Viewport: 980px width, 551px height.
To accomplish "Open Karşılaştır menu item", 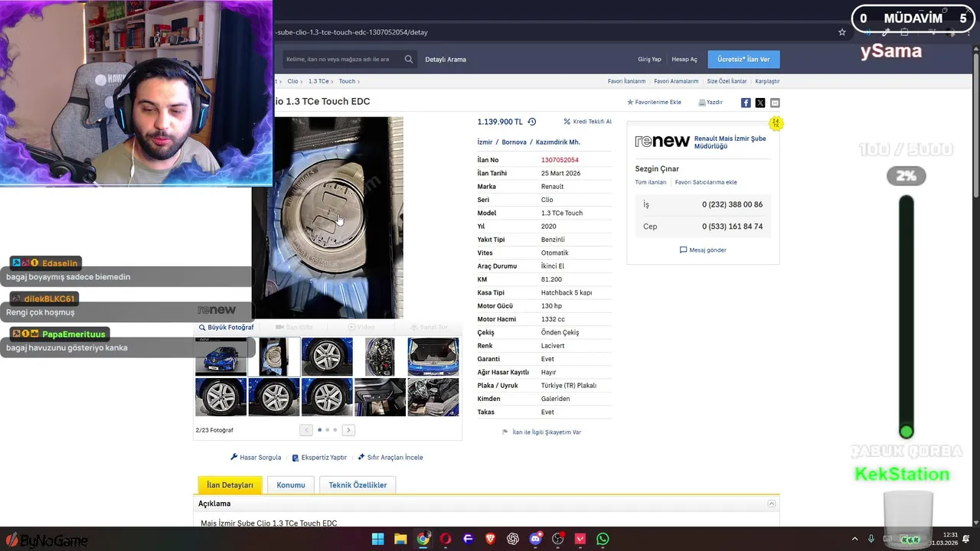I will pos(767,81).
